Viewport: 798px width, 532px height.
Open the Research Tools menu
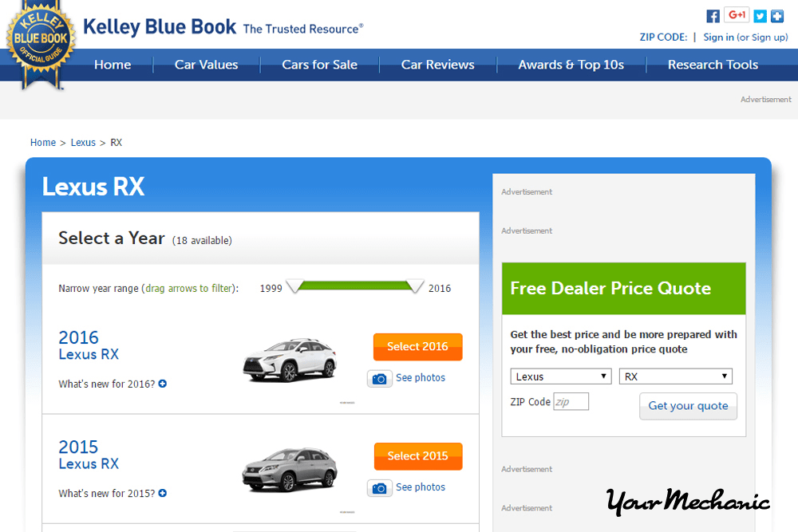click(x=713, y=65)
